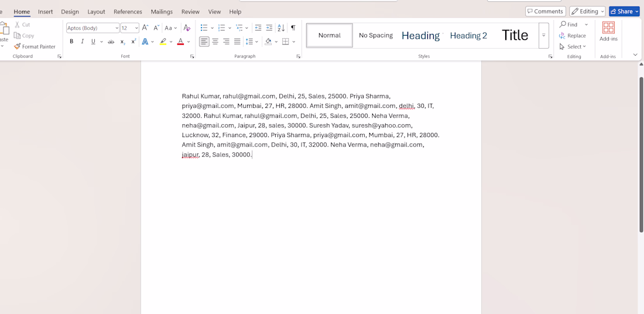Toggle Italic formatting

(82, 42)
